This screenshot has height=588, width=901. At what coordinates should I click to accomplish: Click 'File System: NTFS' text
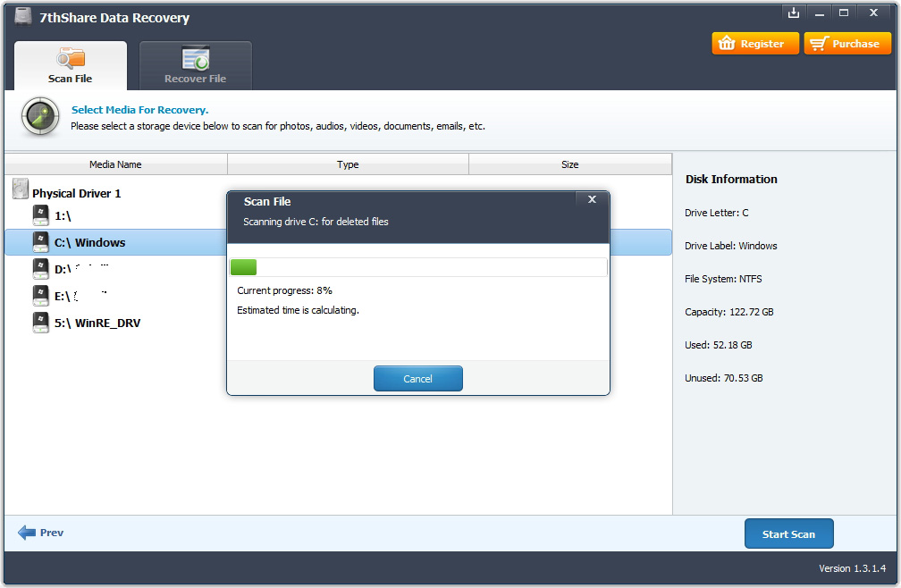tap(723, 279)
